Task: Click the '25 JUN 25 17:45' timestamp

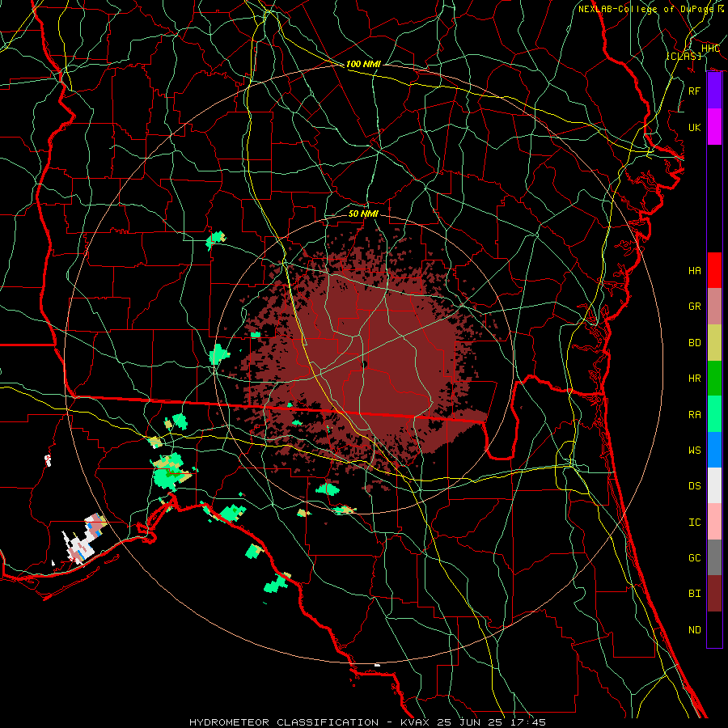Action: (491, 722)
